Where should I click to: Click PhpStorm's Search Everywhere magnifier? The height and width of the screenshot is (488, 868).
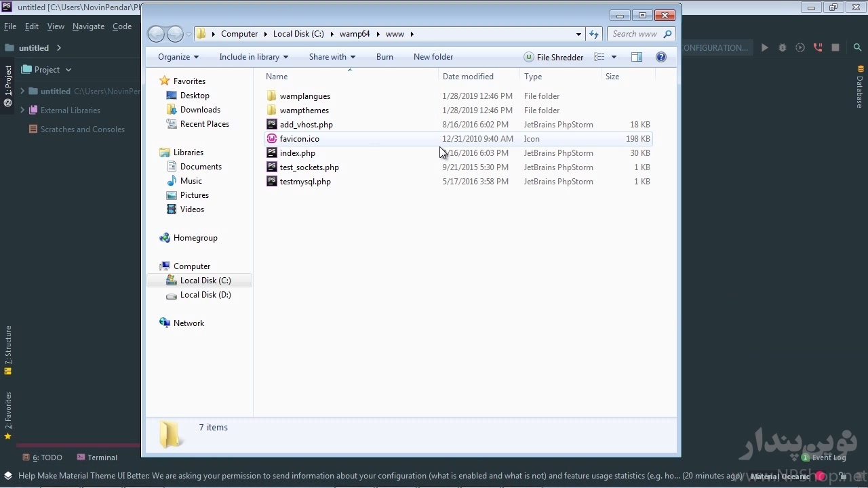tap(857, 47)
